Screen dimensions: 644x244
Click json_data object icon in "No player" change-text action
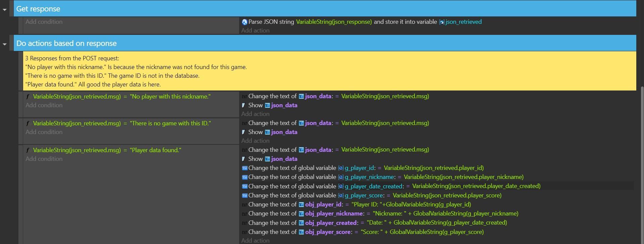(x=301, y=97)
